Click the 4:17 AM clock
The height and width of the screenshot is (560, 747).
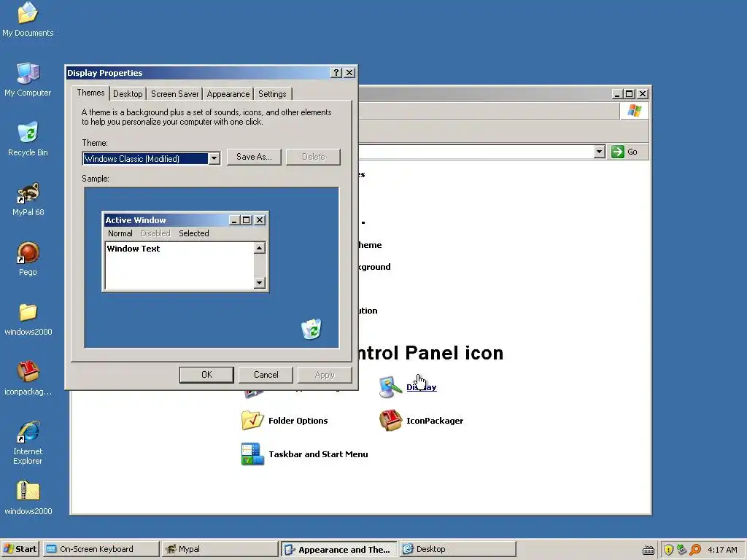(x=722, y=550)
